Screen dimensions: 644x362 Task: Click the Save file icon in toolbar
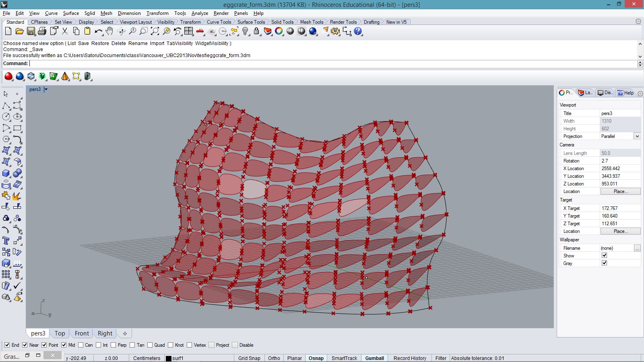(31, 31)
